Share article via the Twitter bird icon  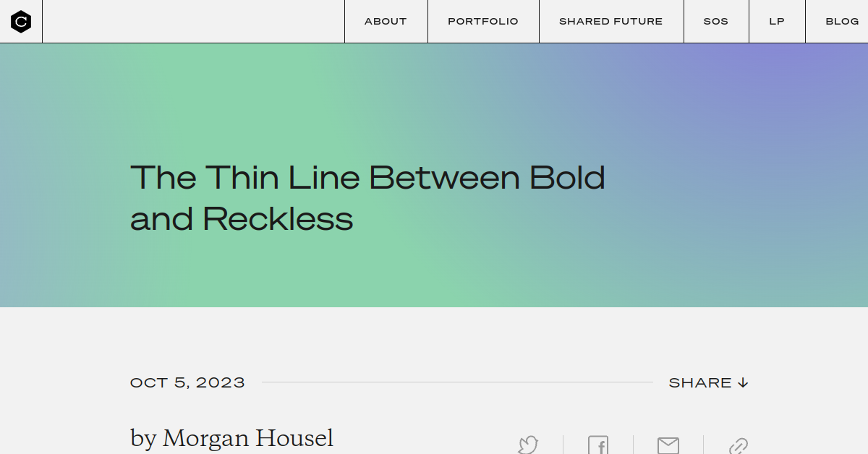click(529, 445)
